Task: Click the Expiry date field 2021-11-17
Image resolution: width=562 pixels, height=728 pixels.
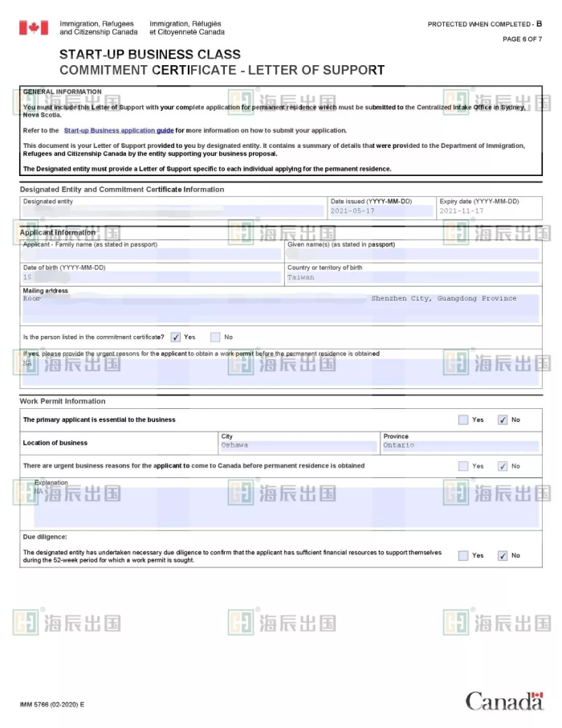Action: point(489,211)
